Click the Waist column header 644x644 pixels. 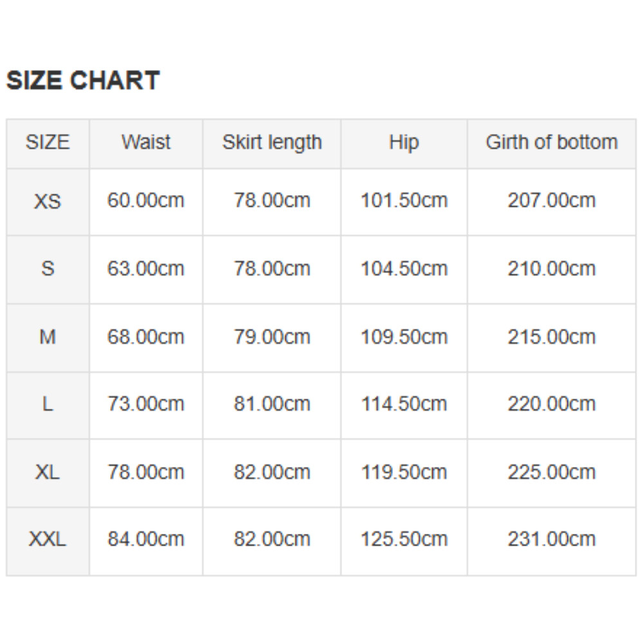coord(146,142)
